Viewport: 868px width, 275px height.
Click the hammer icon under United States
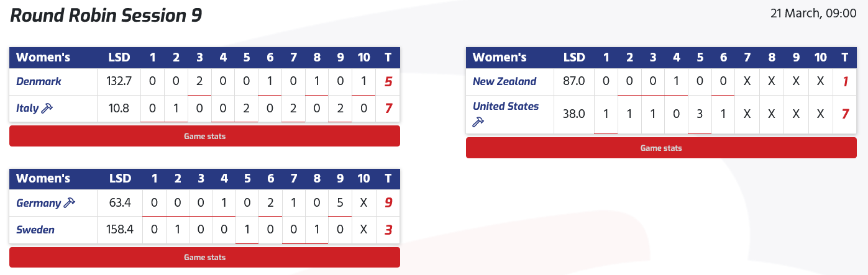point(478,122)
